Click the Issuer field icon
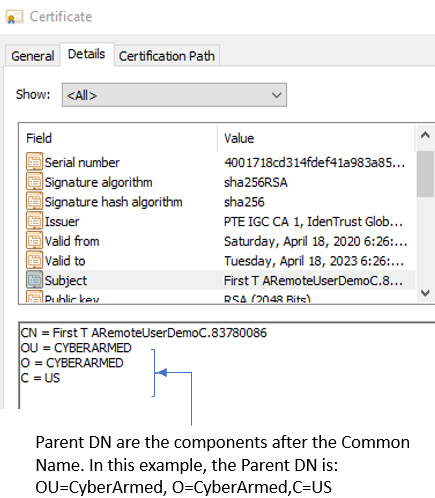This screenshot has height=498, width=435. (34, 221)
